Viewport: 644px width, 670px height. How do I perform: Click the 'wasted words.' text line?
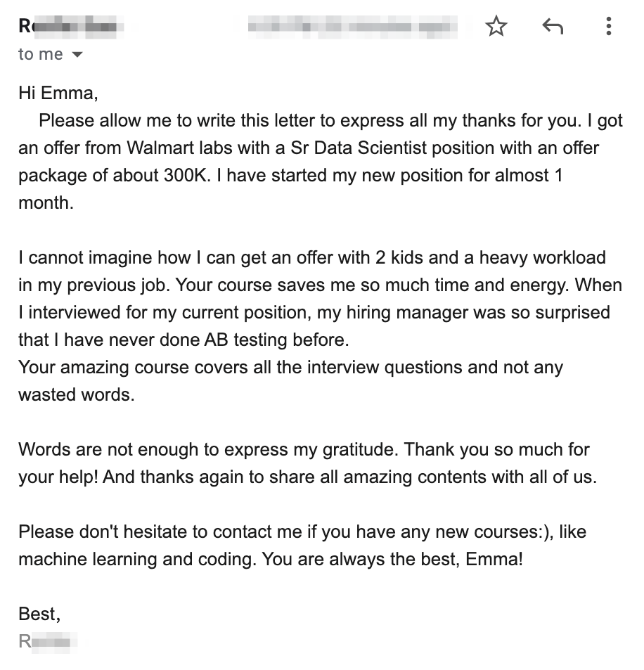tap(76, 395)
